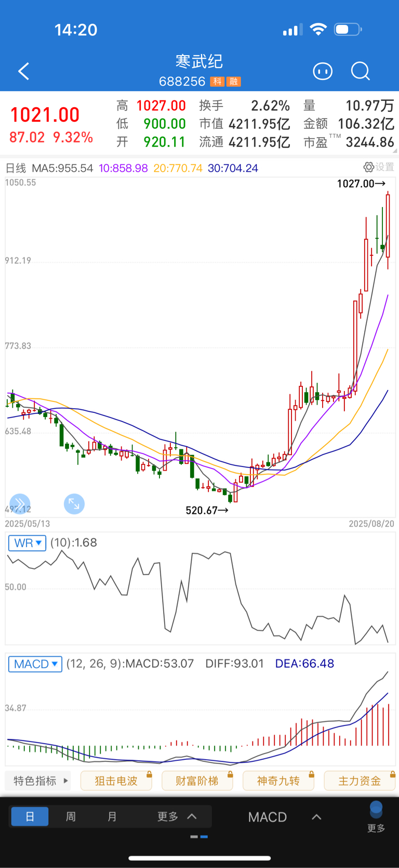This screenshot has height=868, width=399.
Task: Switch to the 周 weekly chart tab
Action: [x=71, y=817]
